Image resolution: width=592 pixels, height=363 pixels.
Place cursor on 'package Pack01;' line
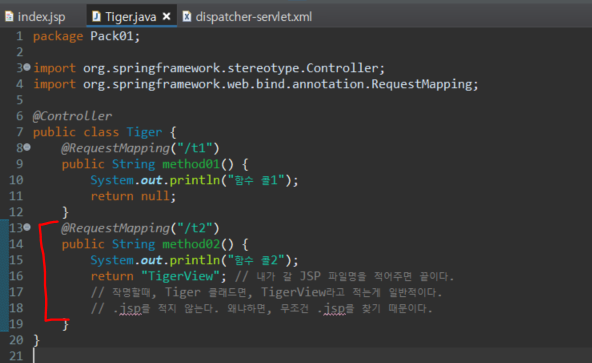pyautogui.click(x=86, y=36)
